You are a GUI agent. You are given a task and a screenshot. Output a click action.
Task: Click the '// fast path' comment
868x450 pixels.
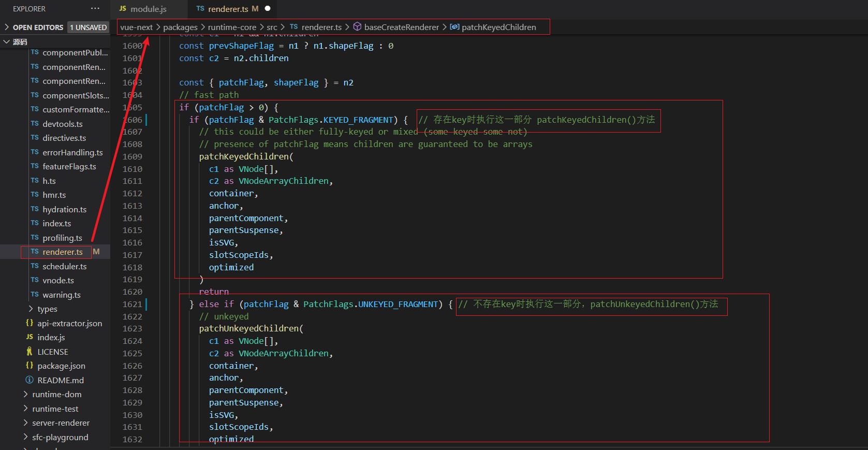pos(209,95)
